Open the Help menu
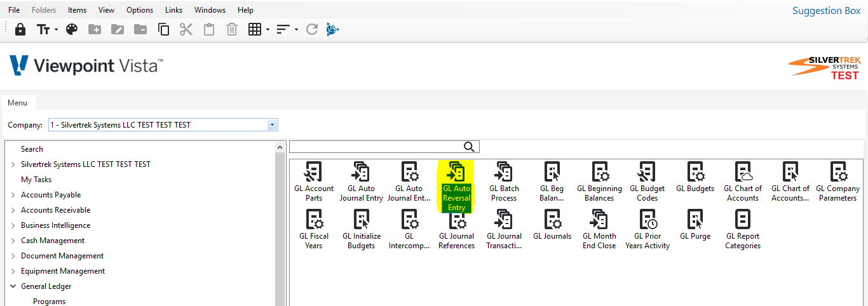This screenshot has height=306, width=868. coord(245,10)
